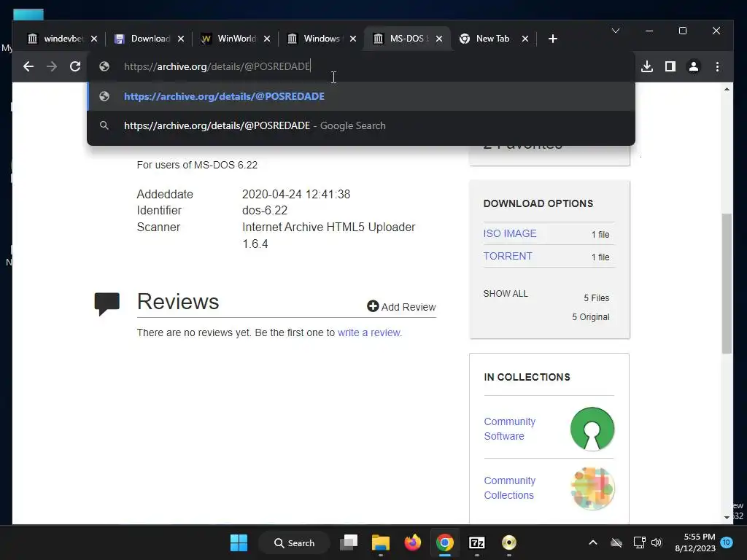Open the Chrome three-dot menu
This screenshot has height=560, width=747.
[718, 66]
